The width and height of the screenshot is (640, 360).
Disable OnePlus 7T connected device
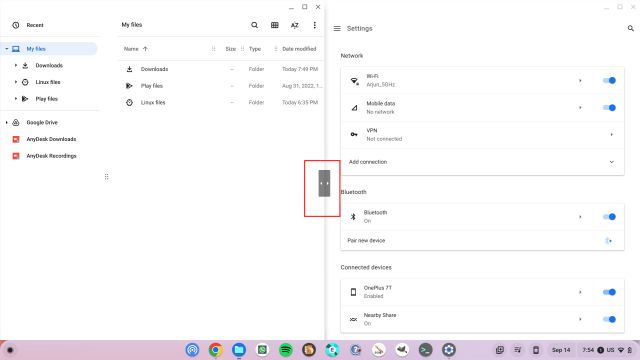click(609, 292)
